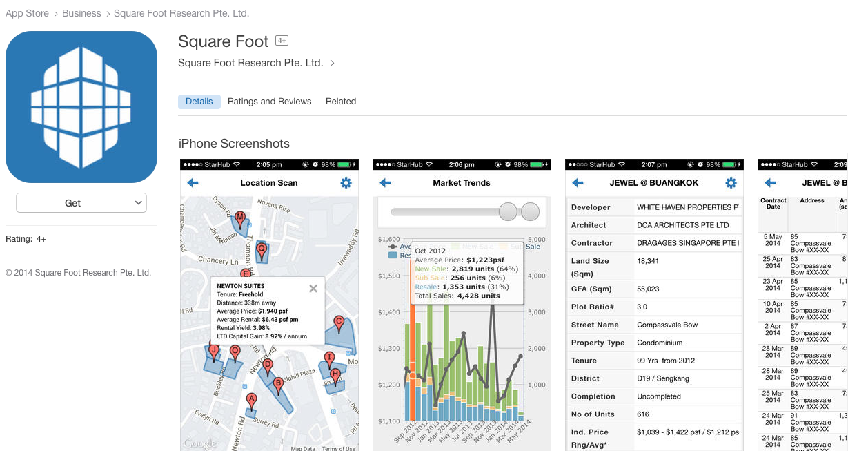
Task: Select map pin M
Action: pos(239,220)
